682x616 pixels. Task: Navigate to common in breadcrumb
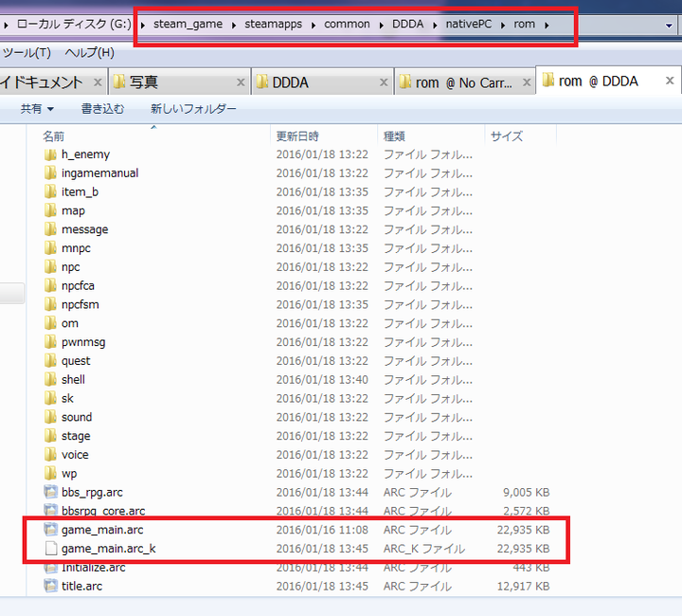[347, 24]
